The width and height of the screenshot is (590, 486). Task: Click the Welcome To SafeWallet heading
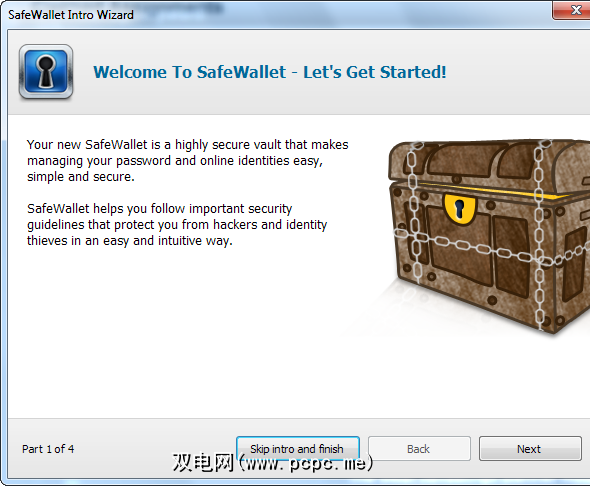[x=269, y=72]
